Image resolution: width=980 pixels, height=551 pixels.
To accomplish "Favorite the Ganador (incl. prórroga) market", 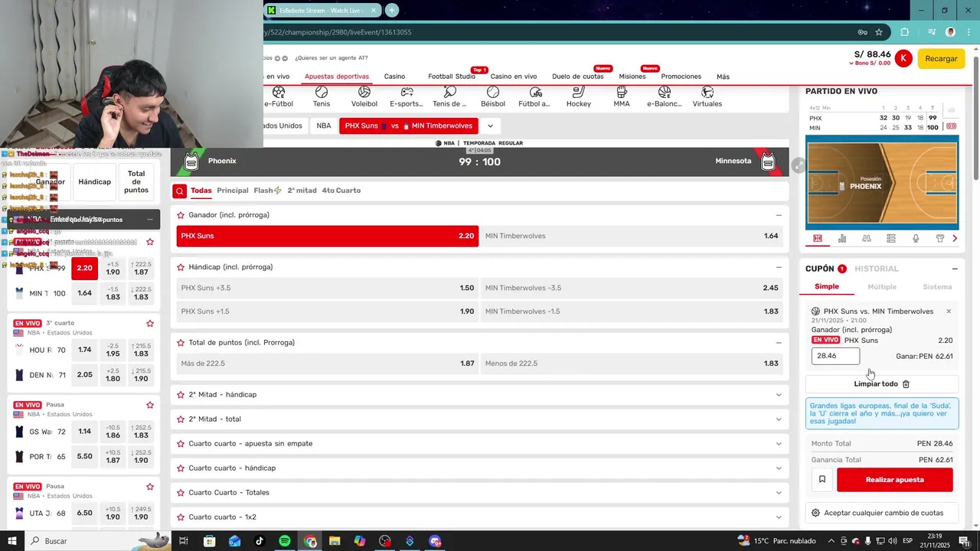I will 181,215.
